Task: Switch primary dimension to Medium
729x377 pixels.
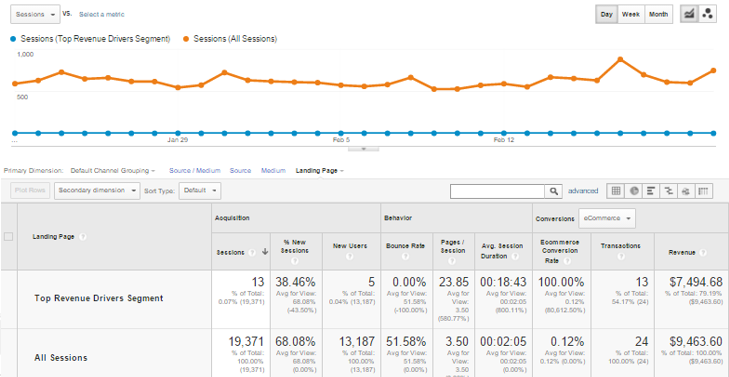Action: [273, 171]
